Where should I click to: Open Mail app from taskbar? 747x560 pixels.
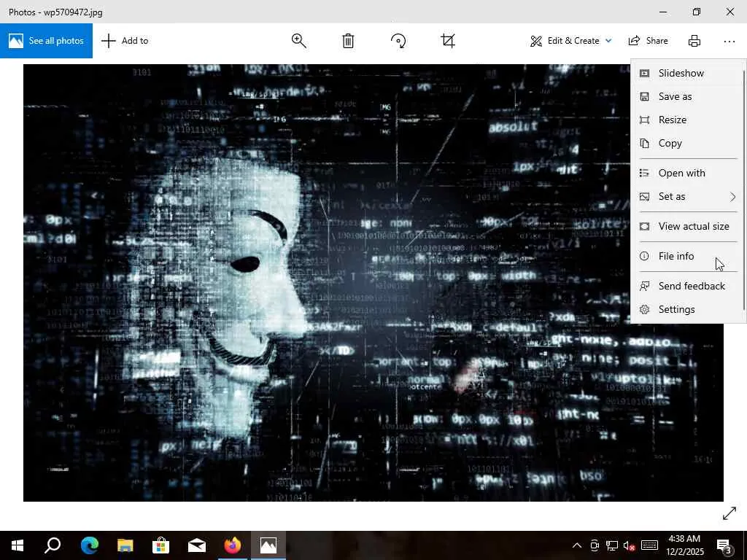point(197,545)
